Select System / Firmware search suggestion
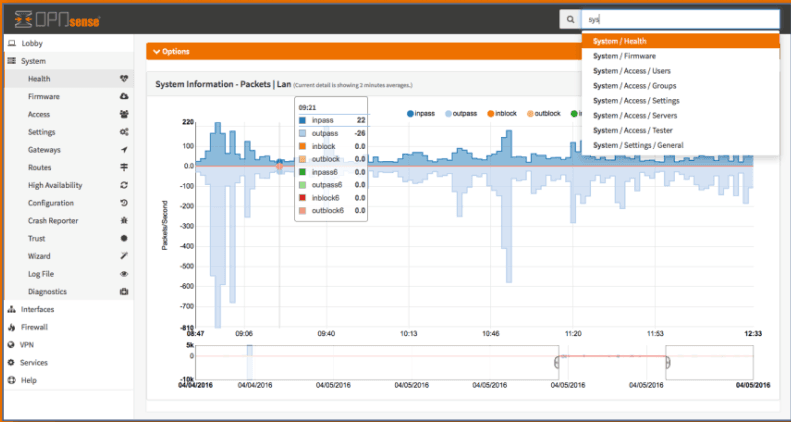791x422 pixels. click(624, 56)
